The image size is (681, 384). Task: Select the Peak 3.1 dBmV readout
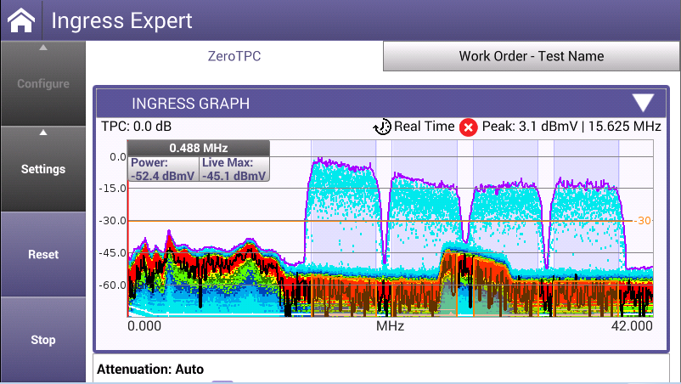pos(572,126)
